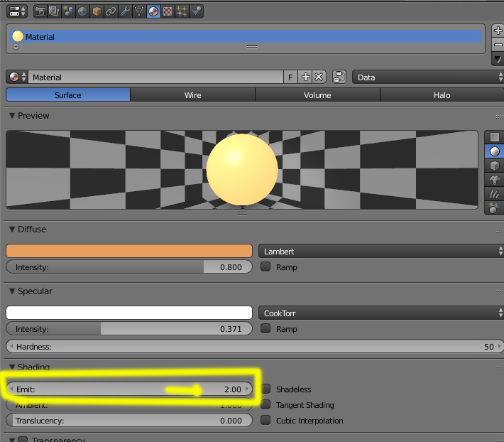This screenshot has width=504, height=442.
Task: Open the orange diffuse color swatch
Action: point(129,251)
